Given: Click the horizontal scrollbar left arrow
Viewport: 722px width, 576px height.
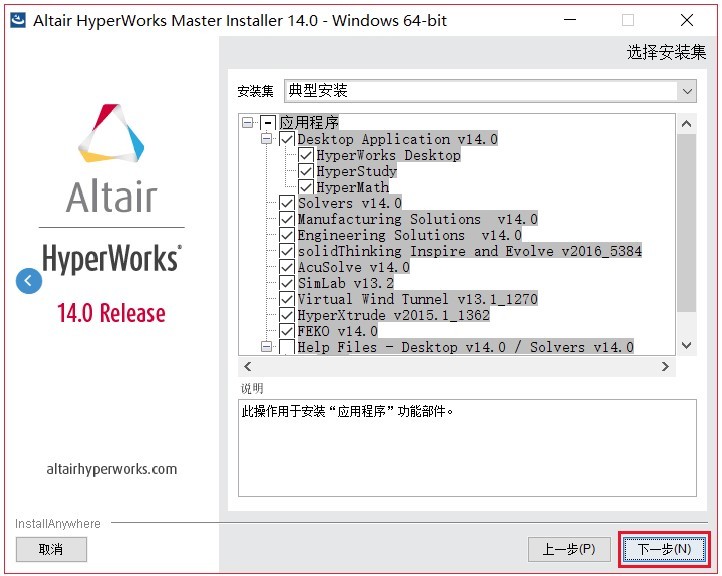Looking at the screenshot, I should 248,367.
